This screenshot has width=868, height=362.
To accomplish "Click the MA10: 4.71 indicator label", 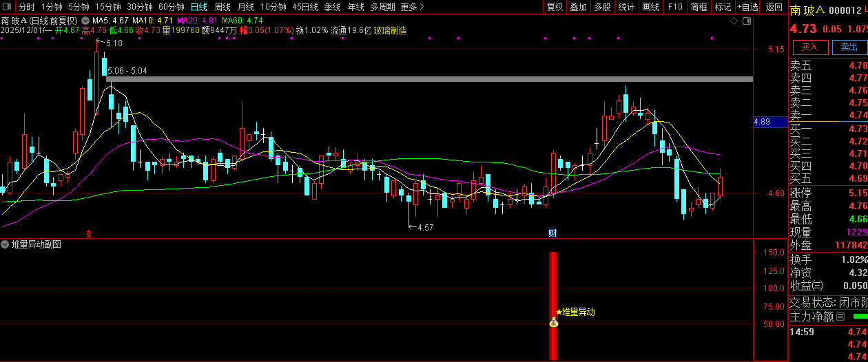I will [152, 21].
